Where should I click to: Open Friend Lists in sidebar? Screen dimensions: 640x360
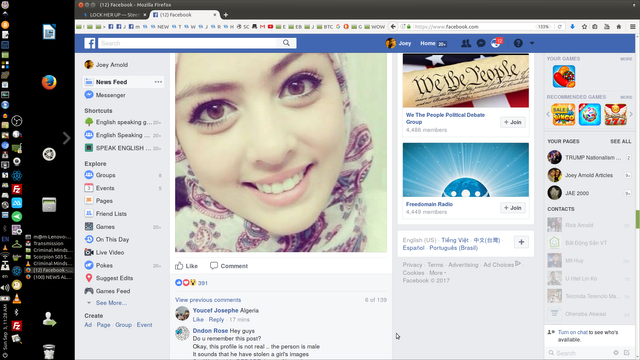[x=111, y=214]
